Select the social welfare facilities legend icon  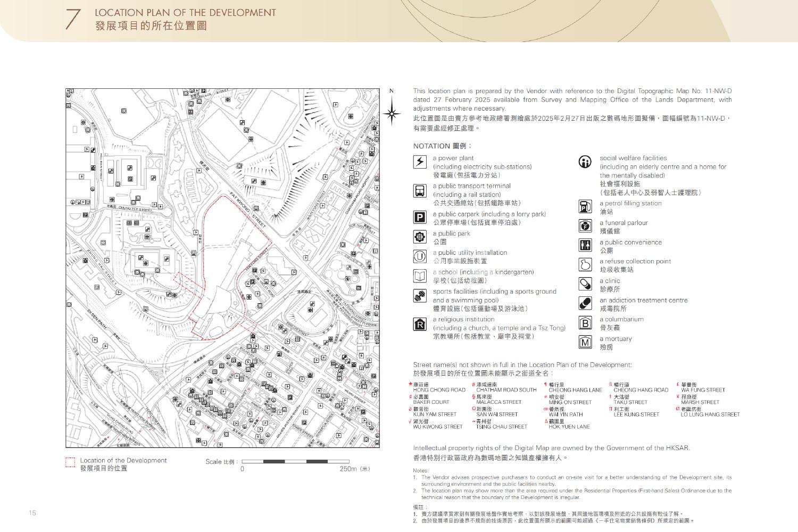585,162
